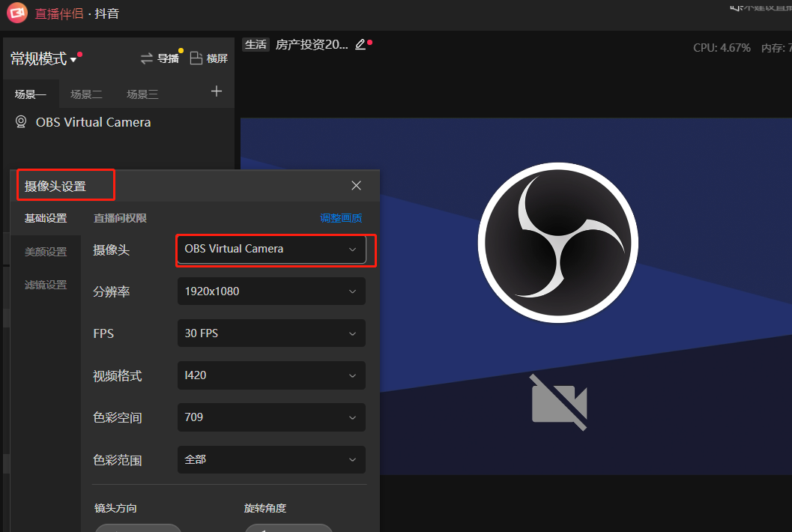
Task: Open the 摄像头 device dropdown
Action: point(272,249)
